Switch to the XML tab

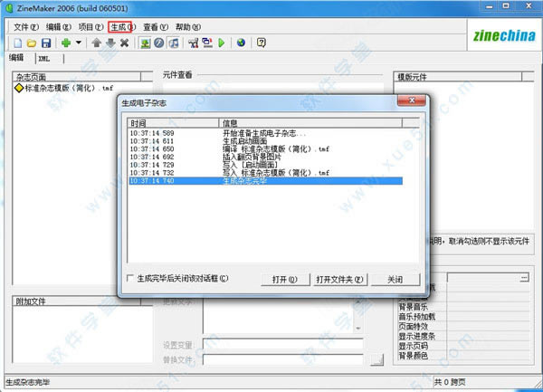(x=44, y=59)
